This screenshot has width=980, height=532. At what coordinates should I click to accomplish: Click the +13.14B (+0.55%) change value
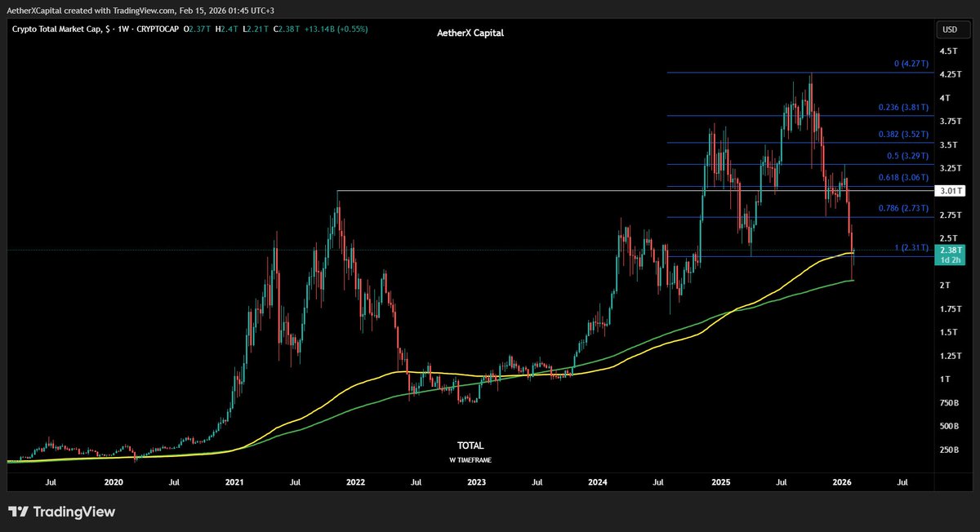(336, 29)
